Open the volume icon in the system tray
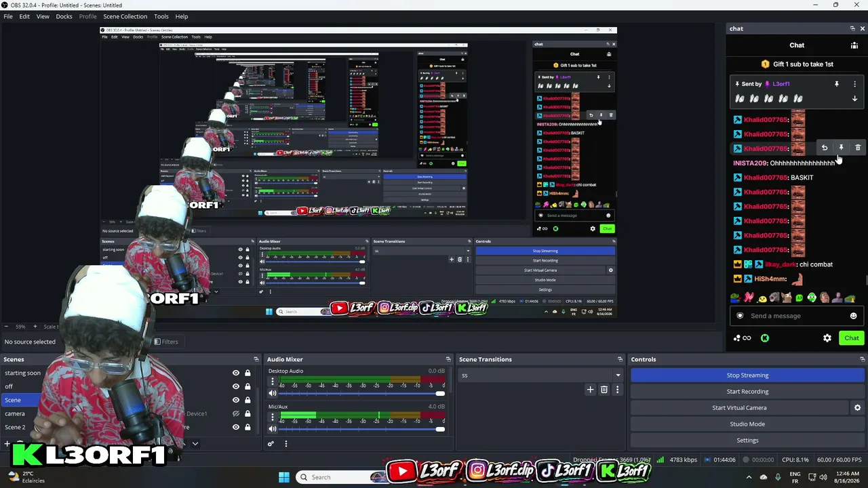This screenshot has height=488, width=868. click(824, 477)
